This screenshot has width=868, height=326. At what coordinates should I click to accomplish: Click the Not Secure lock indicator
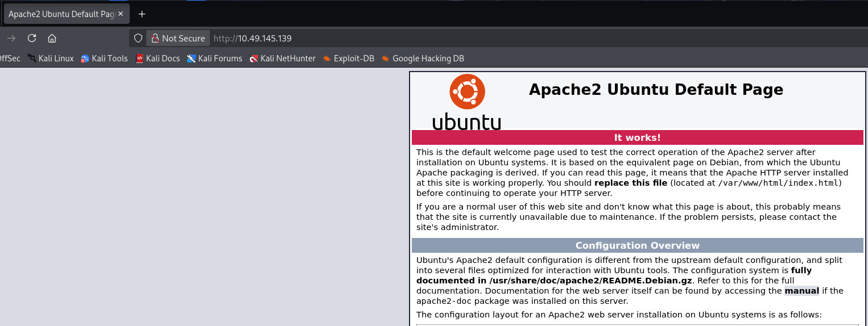(x=178, y=38)
